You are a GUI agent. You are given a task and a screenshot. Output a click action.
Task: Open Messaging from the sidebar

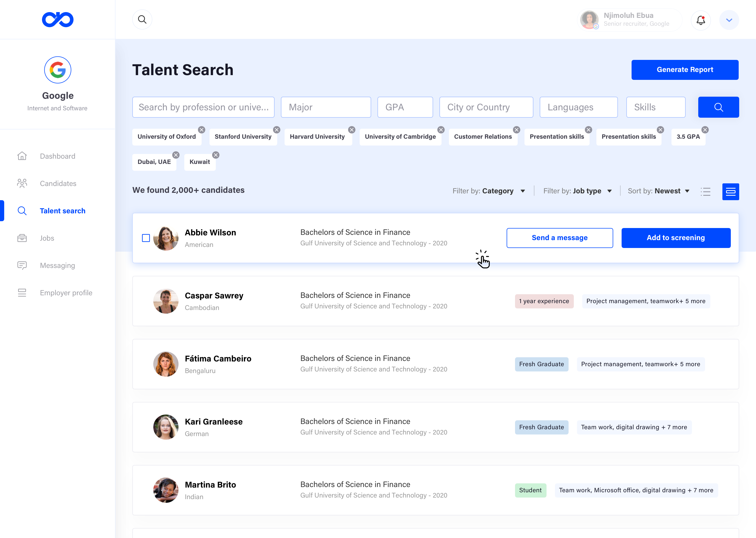(x=57, y=265)
